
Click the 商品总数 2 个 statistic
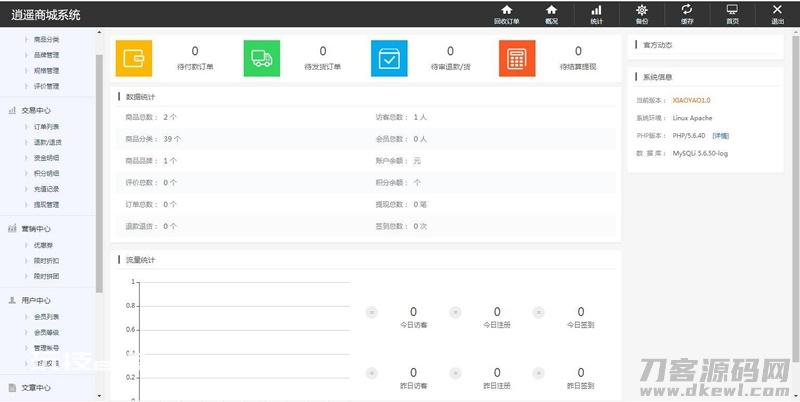pos(151,117)
